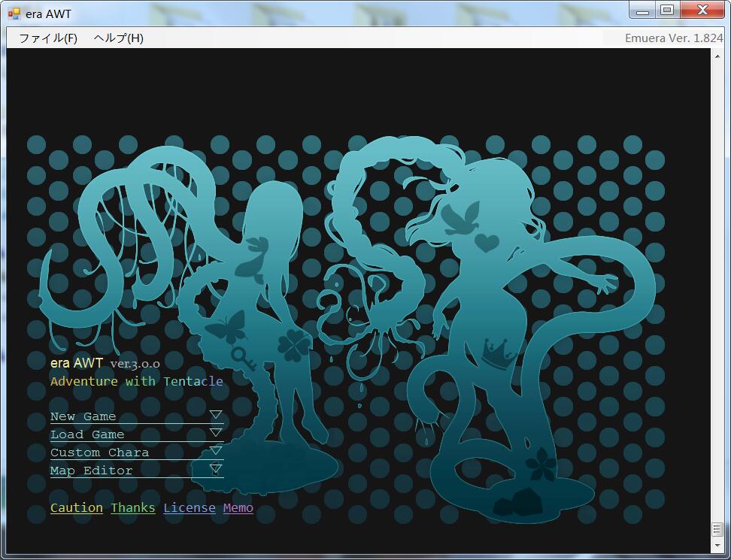Image resolution: width=731 pixels, height=560 pixels.
Task: Click the era AWT window title icon
Action: (x=14, y=14)
